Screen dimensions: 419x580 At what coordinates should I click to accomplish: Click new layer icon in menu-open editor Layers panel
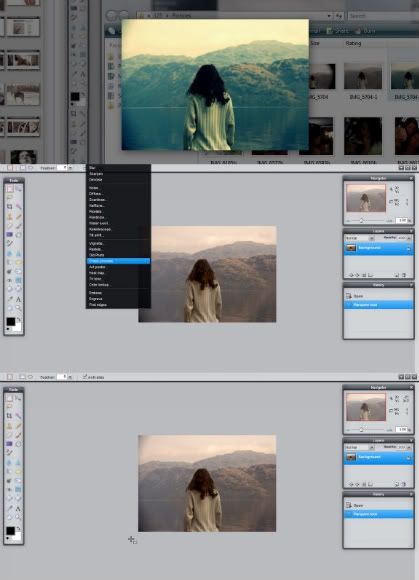pyautogui.click(x=396, y=275)
